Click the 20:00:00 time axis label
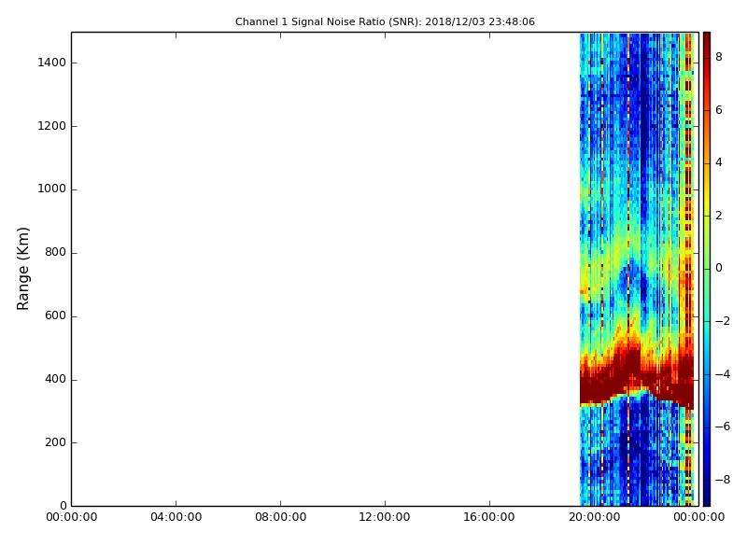This screenshot has width=747, height=560. (594, 517)
